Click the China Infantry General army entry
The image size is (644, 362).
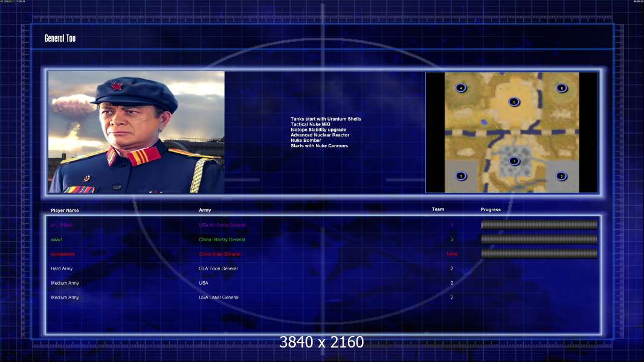click(x=222, y=240)
